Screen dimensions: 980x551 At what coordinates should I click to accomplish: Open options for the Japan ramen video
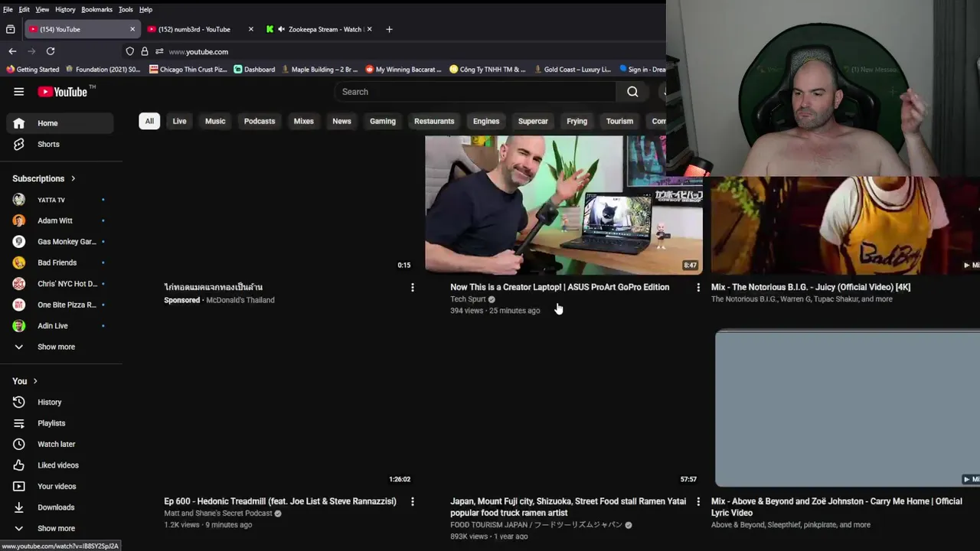pos(697,501)
